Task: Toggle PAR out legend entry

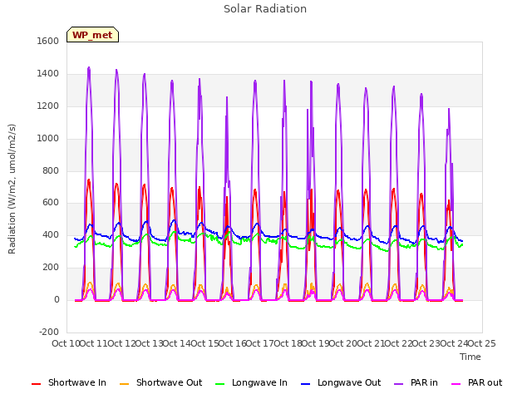Action: coord(476,382)
